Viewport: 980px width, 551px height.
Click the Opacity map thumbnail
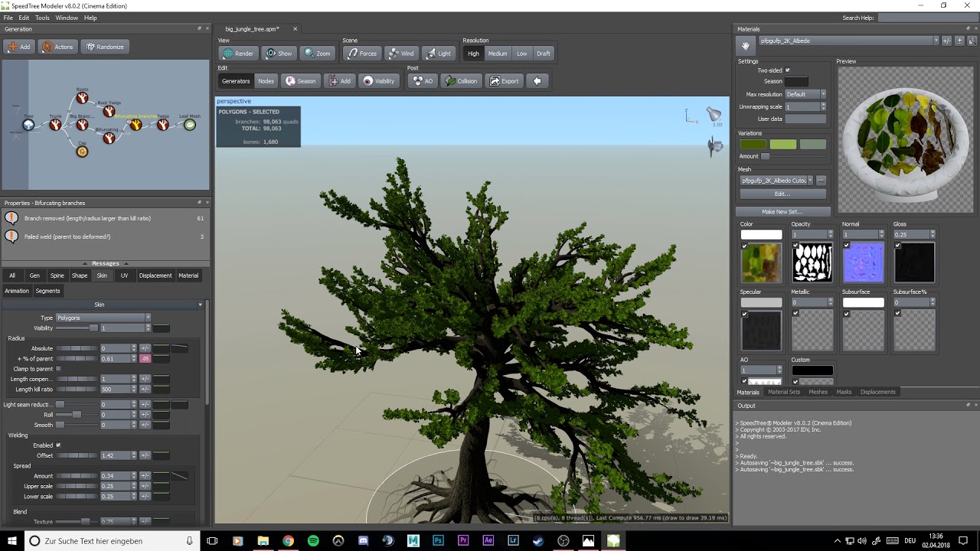(812, 263)
